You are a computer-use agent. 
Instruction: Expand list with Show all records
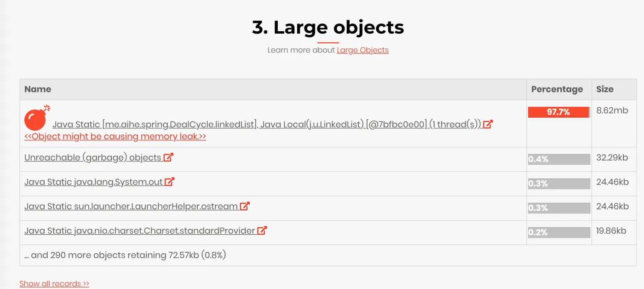tap(54, 283)
